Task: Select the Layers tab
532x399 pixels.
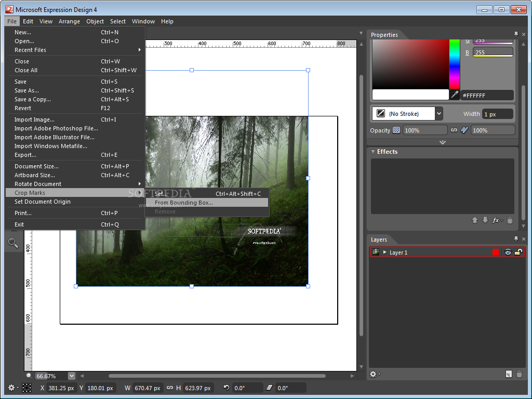Action: pos(379,240)
